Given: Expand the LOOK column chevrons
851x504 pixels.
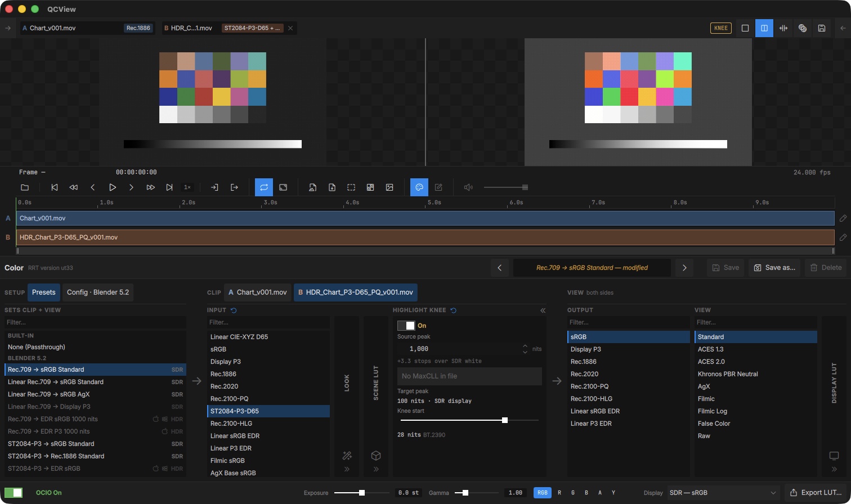Looking at the screenshot, I should (347, 469).
